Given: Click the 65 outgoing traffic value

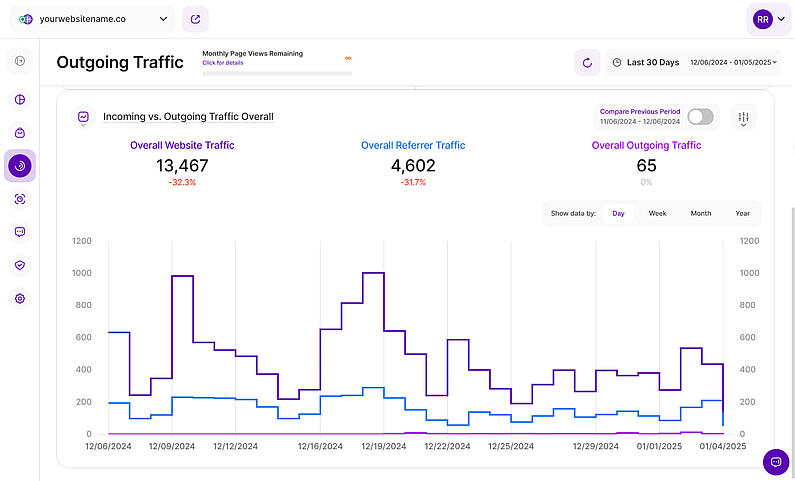Looking at the screenshot, I should (646, 166).
